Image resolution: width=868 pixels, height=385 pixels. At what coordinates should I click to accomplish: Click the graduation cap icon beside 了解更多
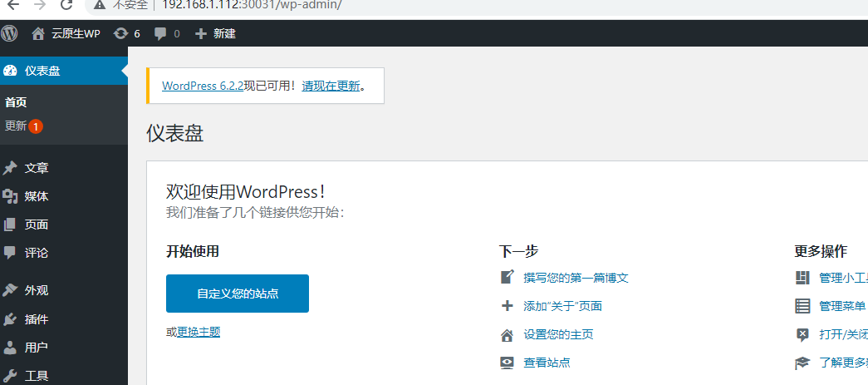coord(802,363)
